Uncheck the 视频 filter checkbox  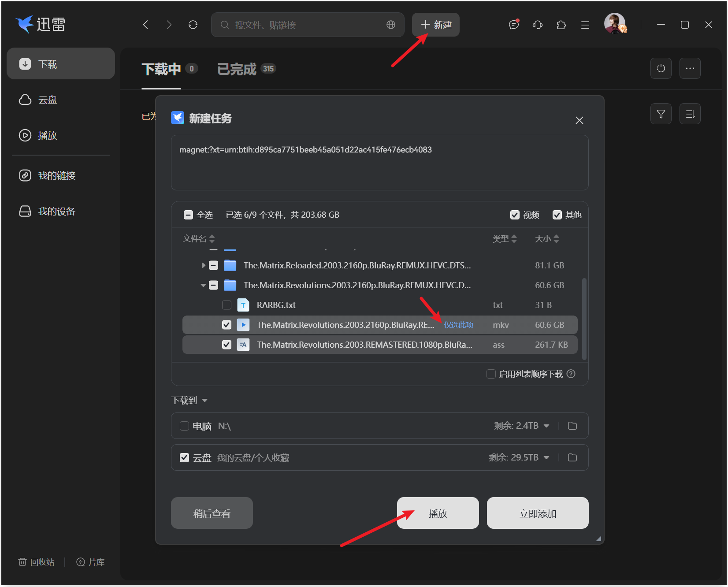(515, 215)
